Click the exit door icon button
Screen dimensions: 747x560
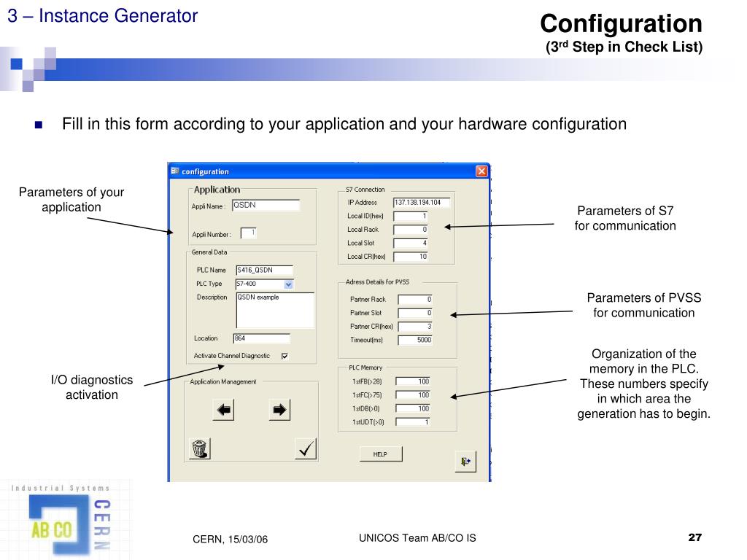(465, 462)
